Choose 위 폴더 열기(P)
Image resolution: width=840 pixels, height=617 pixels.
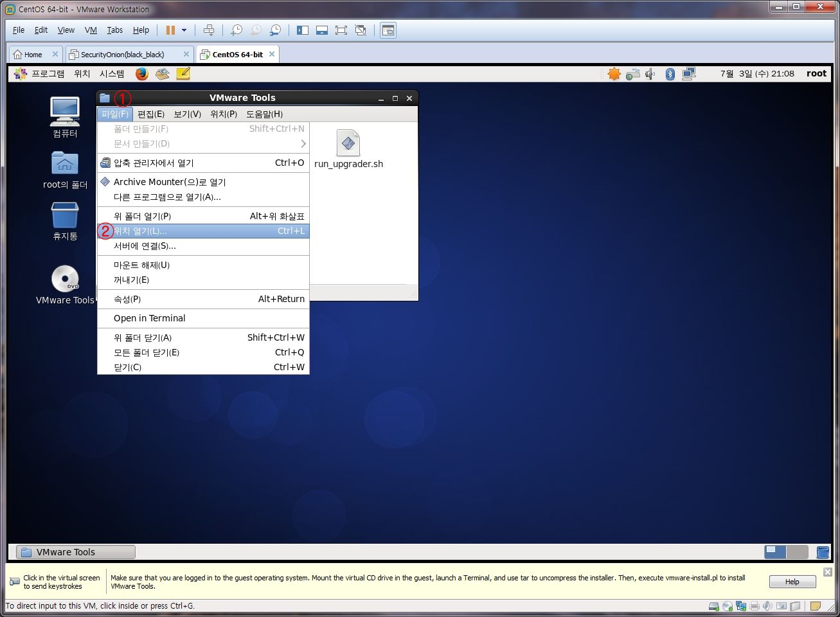tap(203, 217)
